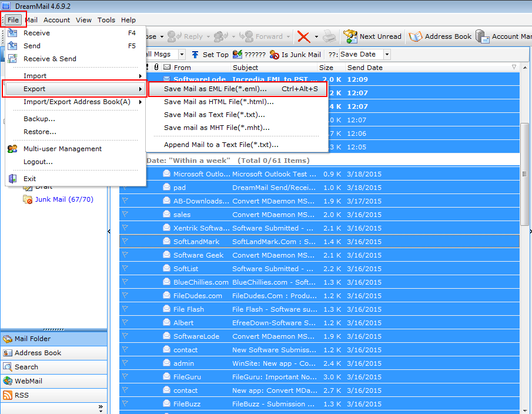Open the Delete button dropdown arrow

point(316,36)
